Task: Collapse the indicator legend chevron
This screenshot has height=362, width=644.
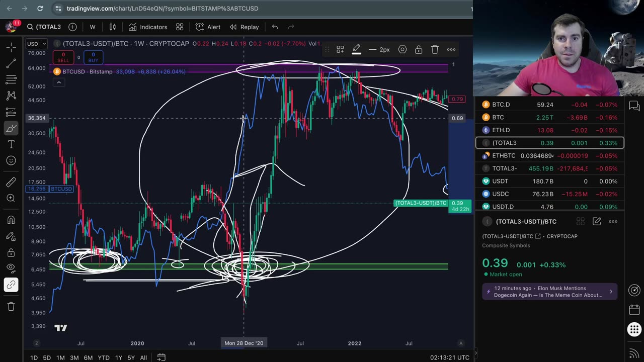Action: (x=59, y=82)
